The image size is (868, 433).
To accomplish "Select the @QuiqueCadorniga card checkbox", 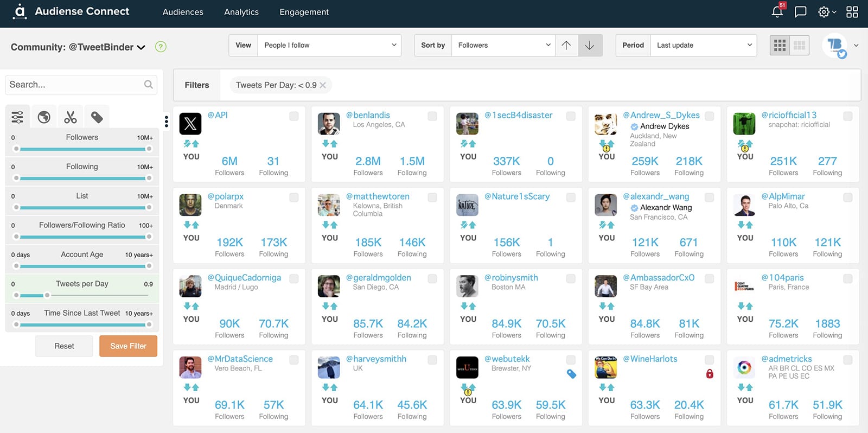I will pos(294,278).
